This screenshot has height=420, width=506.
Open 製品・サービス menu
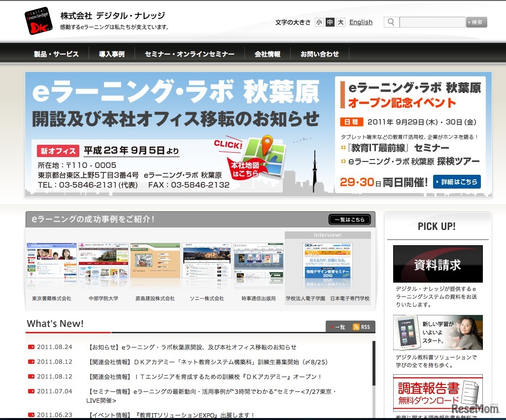pos(57,54)
